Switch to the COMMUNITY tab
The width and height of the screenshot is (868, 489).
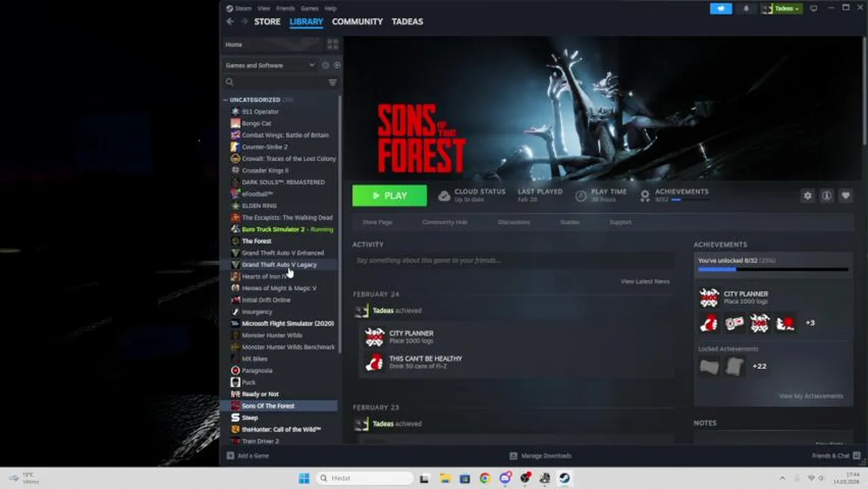click(357, 22)
